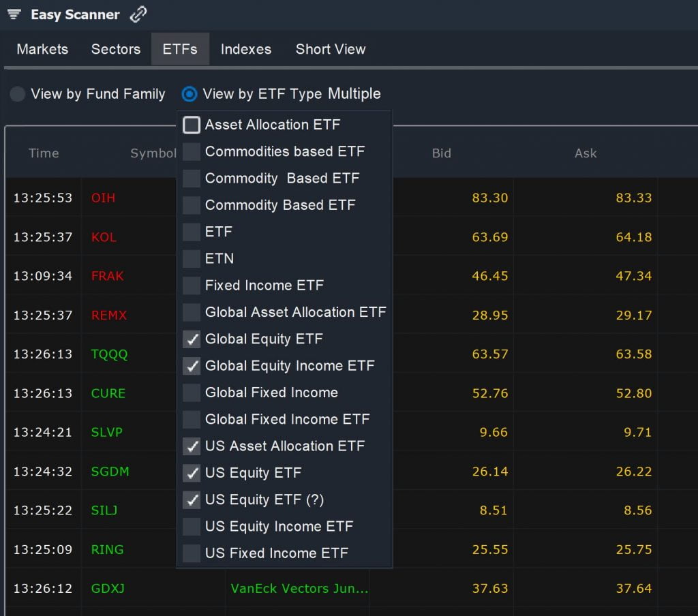Check the Global Fixed Income option
Screen dimensions: 698x616
192,393
